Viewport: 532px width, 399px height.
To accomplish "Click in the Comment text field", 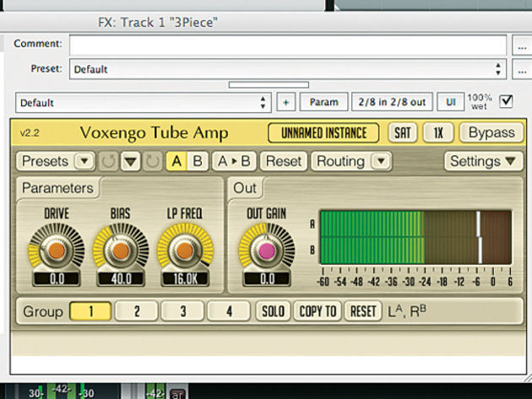I will tap(288, 45).
